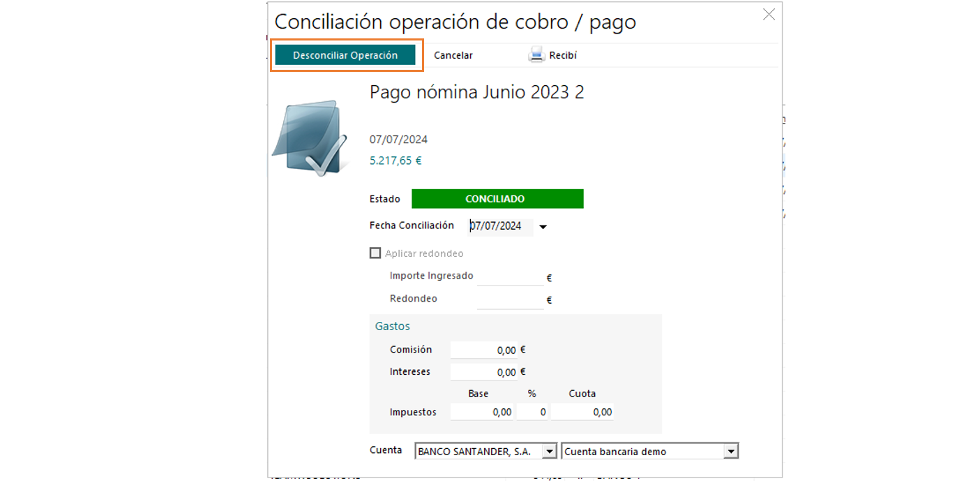Toggle the Aplicar redondeo checkbox
The image size is (980, 481).
point(375,253)
